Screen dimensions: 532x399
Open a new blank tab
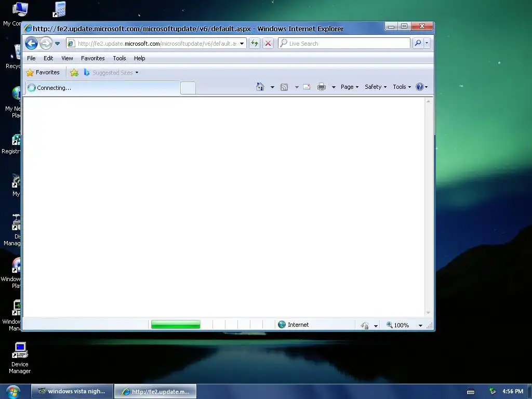tap(188, 88)
